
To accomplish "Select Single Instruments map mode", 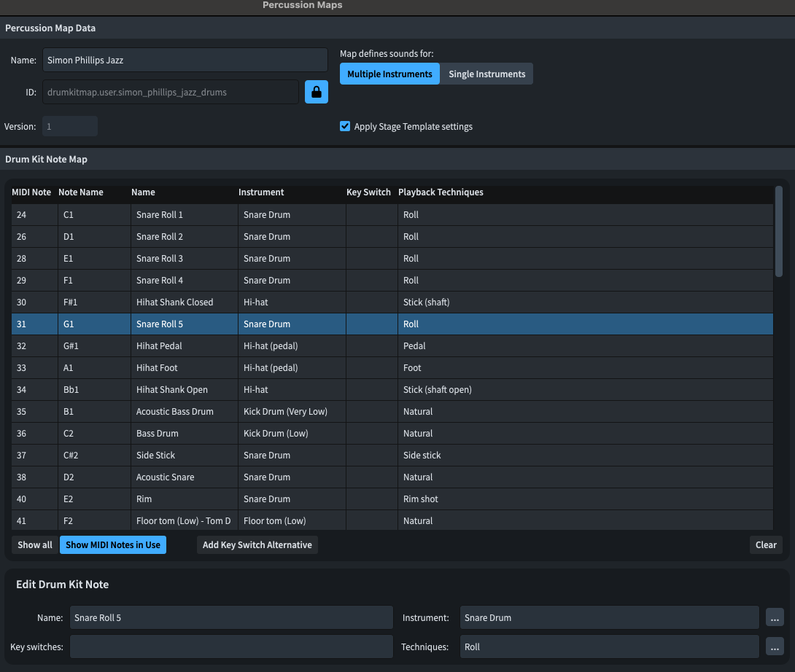I will (486, 74).
